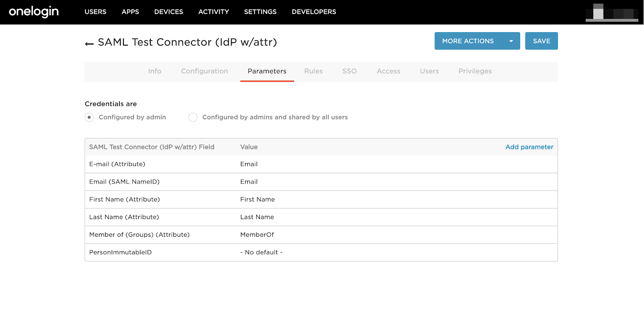Screen dimensions: 644x321
Task: Open the Developers menu
Action: pos(314,12)
